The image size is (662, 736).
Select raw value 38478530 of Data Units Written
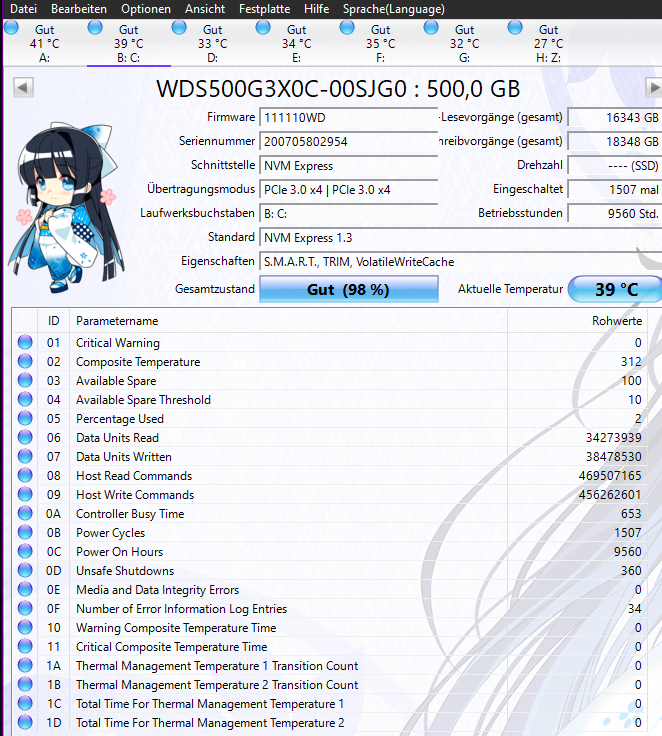pos(613,457)
